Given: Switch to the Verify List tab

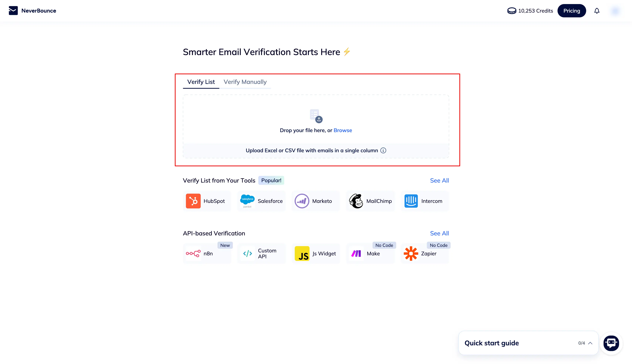Looking at the screenshot, I should click(201, 82).
